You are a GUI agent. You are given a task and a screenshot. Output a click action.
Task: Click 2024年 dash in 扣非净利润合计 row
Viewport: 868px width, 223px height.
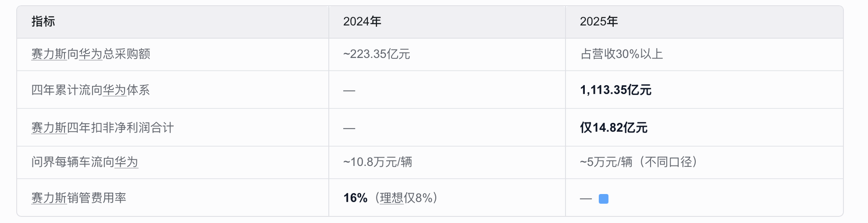pyautogui.click(x=349, y=128)
